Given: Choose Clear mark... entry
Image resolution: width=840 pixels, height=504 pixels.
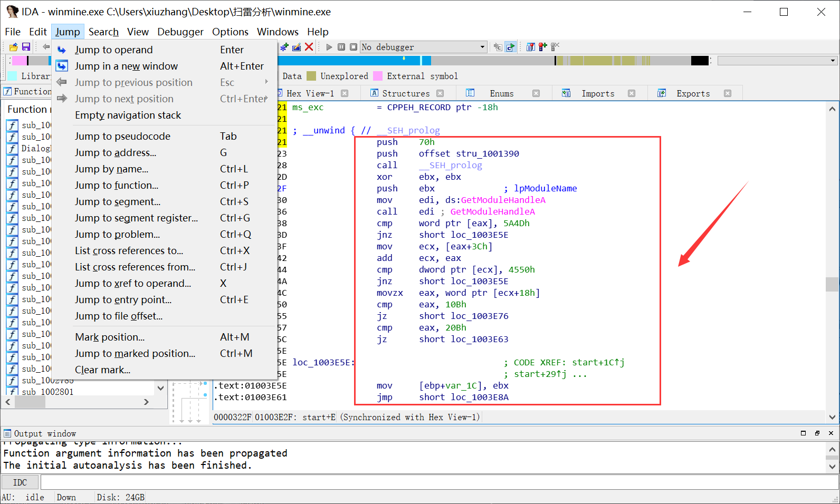Looking at the screenshot, I should point(165,370).
